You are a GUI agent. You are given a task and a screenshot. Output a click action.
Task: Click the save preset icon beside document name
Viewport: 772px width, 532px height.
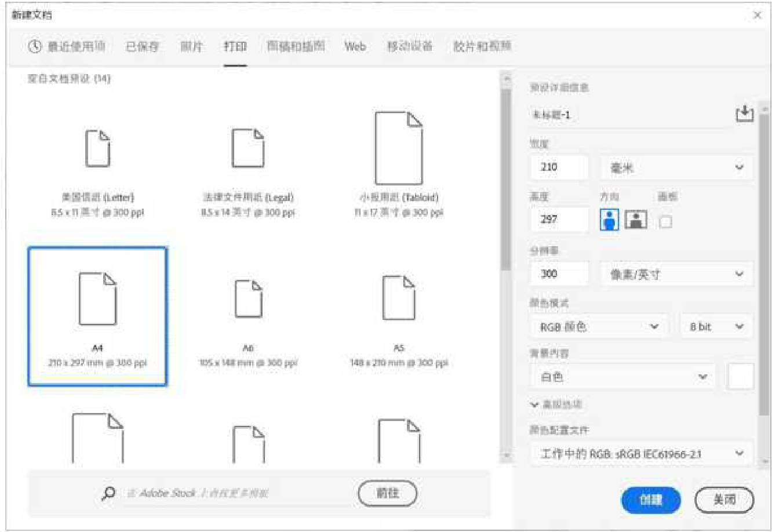coord(744,114)
